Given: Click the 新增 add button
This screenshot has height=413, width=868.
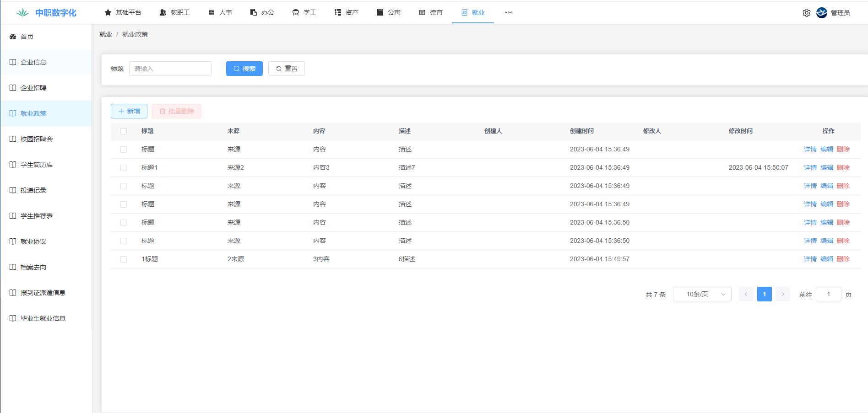Looking at the screenshot, I should (x=129, y=111).
